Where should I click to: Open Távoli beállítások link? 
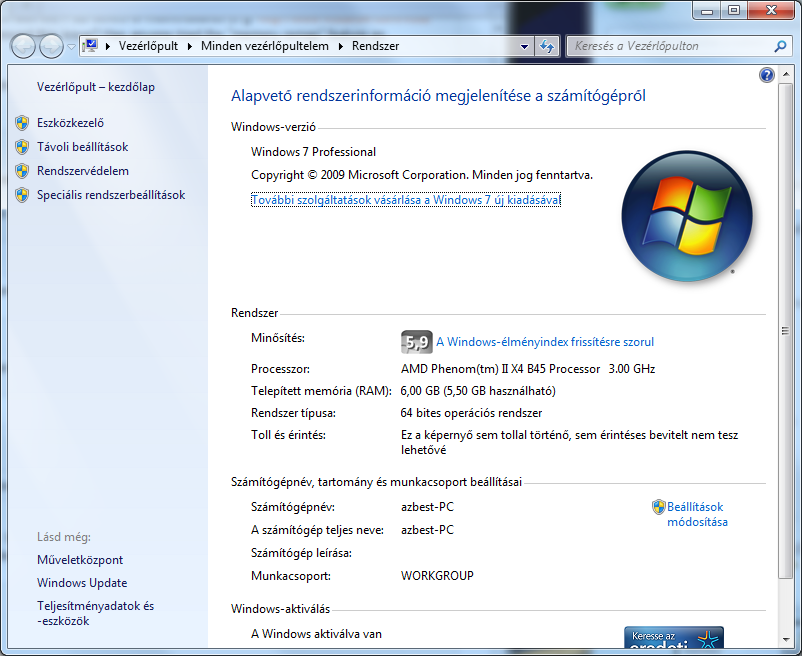point(82,147)
